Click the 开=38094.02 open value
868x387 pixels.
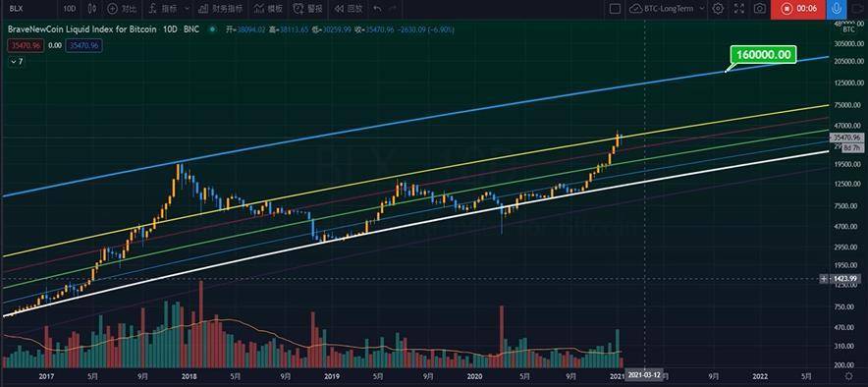point(245,29)
